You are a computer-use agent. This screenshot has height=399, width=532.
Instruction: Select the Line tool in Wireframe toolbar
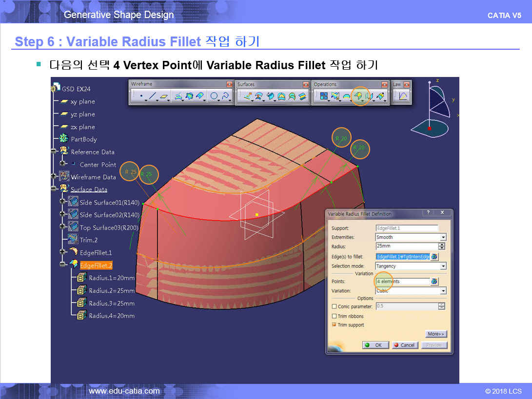152,96
